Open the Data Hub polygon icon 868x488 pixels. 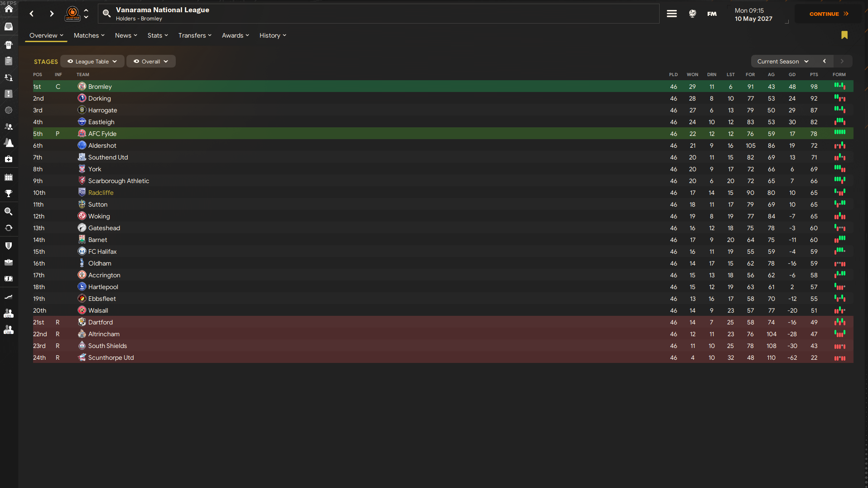point(9,110)
